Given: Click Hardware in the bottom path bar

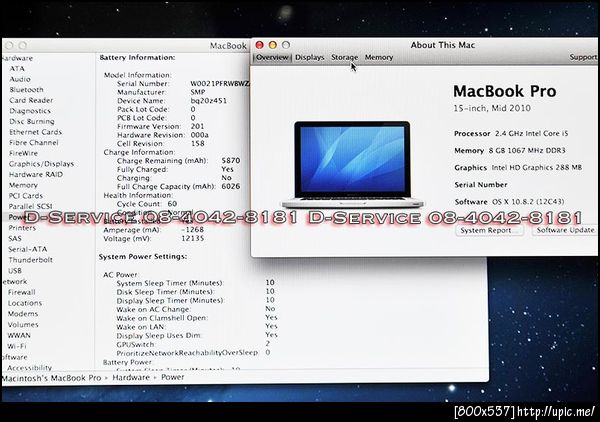Looking at the screenshot, I should coord(131,378).
